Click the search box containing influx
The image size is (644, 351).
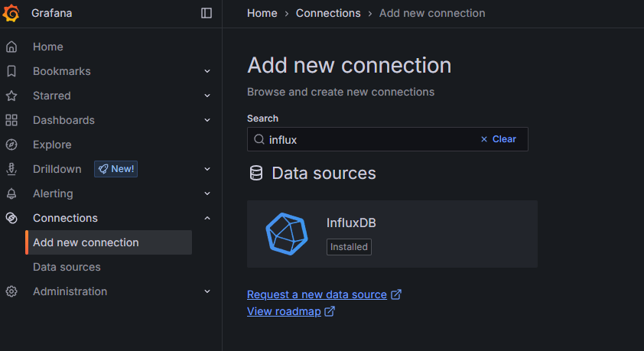click(387, 139)
